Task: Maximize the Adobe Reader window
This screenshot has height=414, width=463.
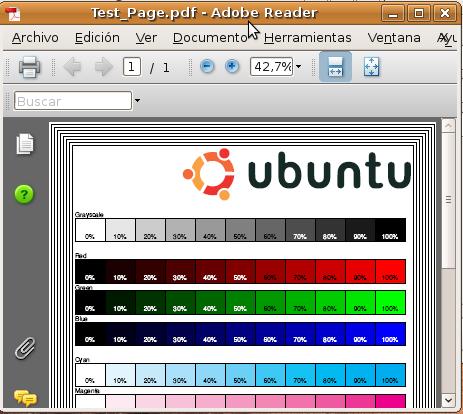Action: (x=419, y=13)
